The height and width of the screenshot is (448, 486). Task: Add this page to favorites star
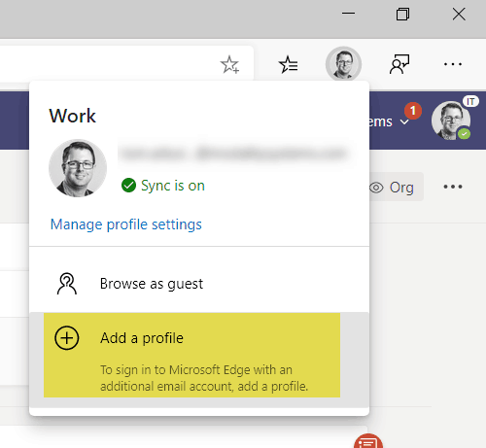click(x=229, y=64)
